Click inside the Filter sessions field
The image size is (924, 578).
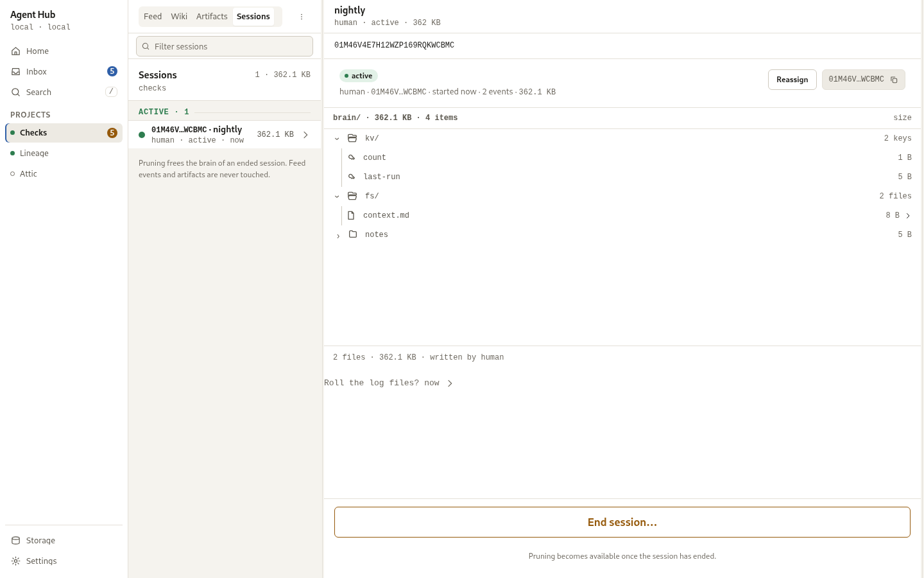point(225,46)
